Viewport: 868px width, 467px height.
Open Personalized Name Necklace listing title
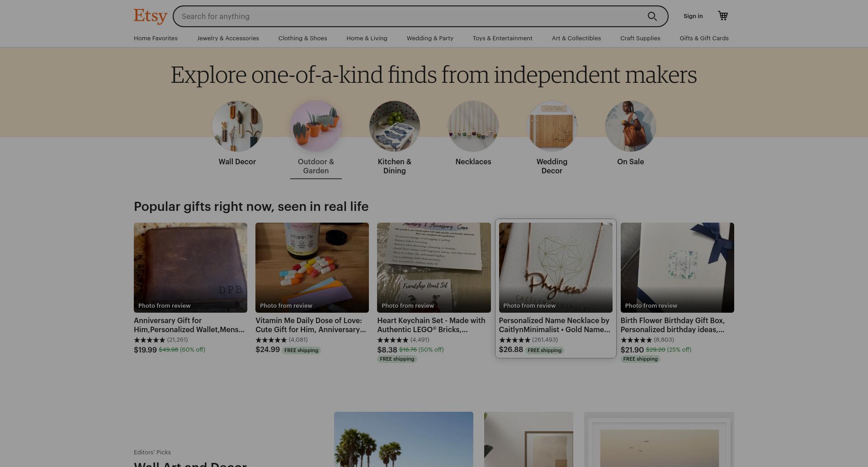(x=555, y=325)
